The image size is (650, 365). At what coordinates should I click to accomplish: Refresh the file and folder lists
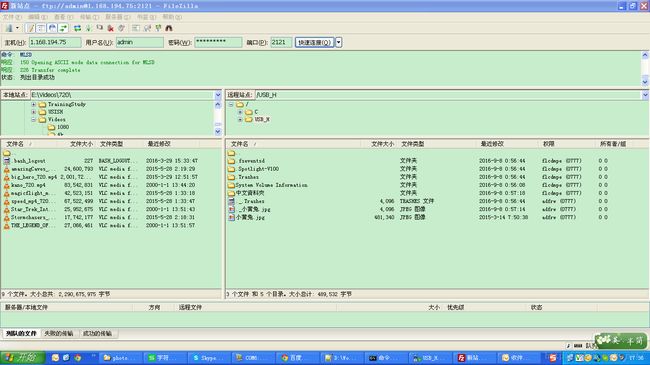pos(78,28)
